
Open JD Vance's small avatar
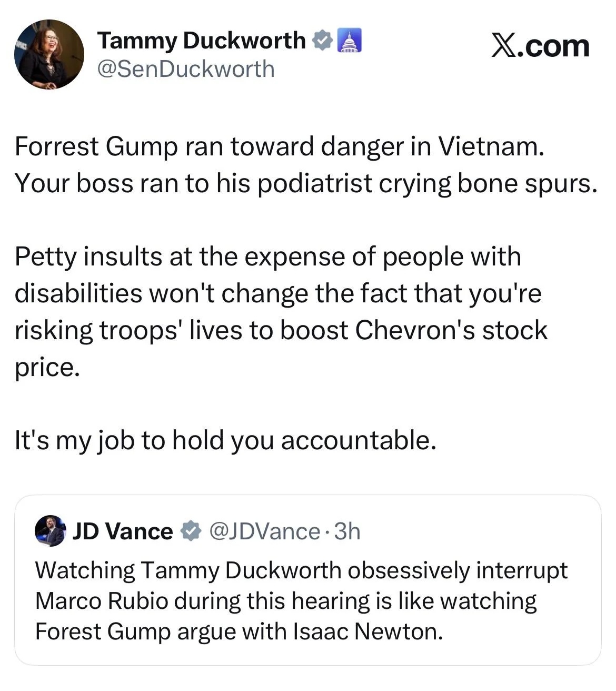(x=51, y=531)
